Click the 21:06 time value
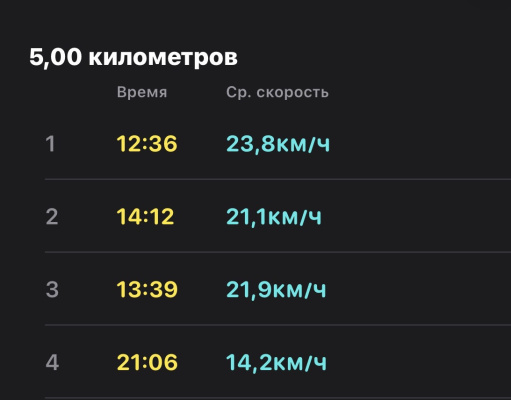 click(x=147, y=362)
